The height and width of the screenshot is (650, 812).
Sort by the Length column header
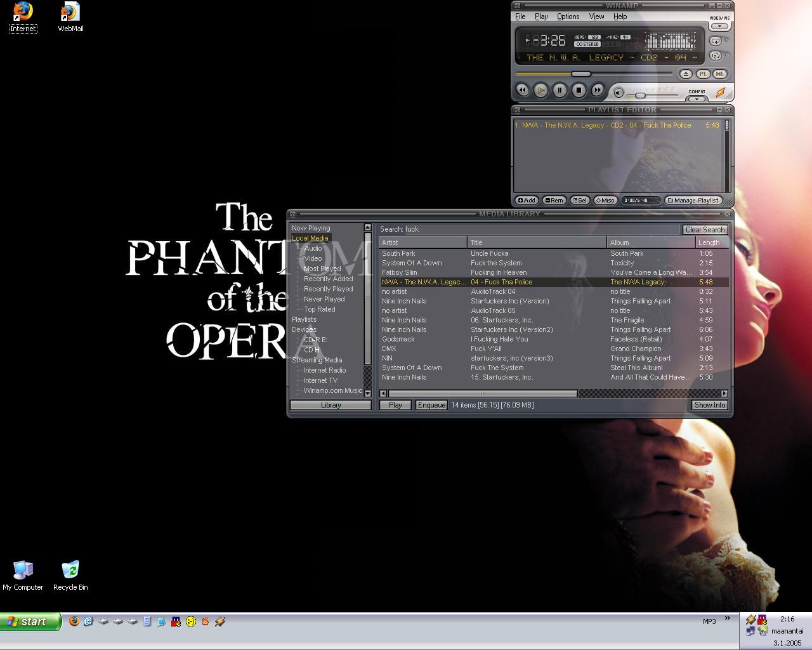click(712, 242)
